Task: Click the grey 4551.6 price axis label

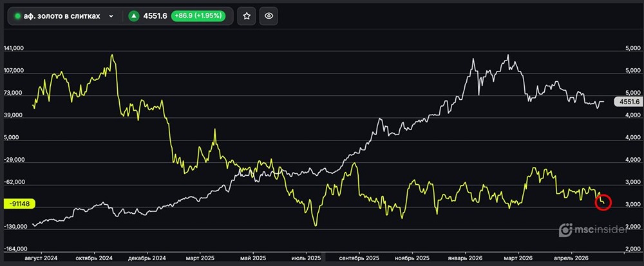Action: coord(627,102)
